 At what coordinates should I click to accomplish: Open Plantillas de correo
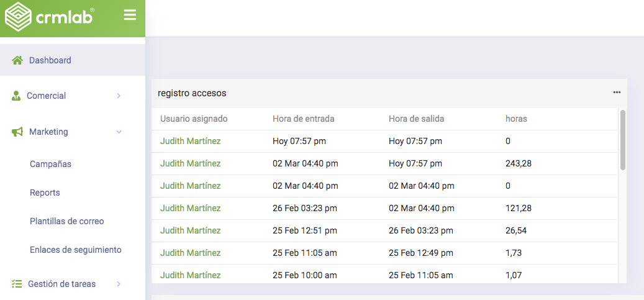tap(67, 221)
